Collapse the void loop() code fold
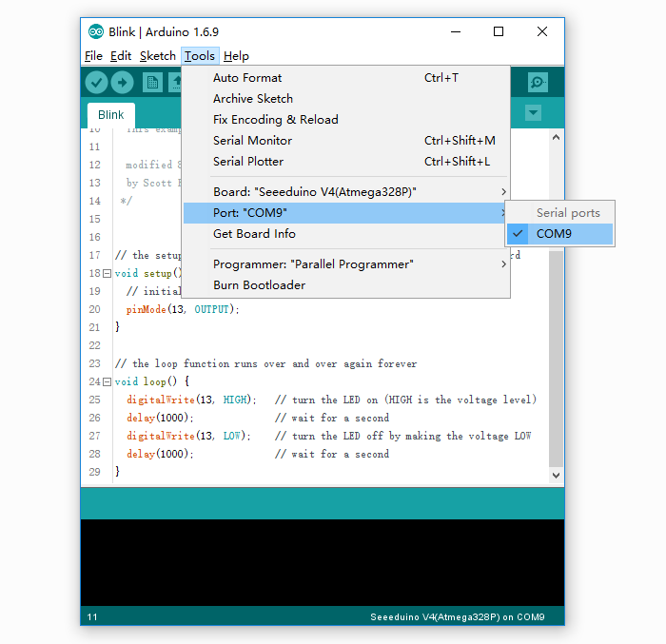666x644 pixels. coord(107,381)
